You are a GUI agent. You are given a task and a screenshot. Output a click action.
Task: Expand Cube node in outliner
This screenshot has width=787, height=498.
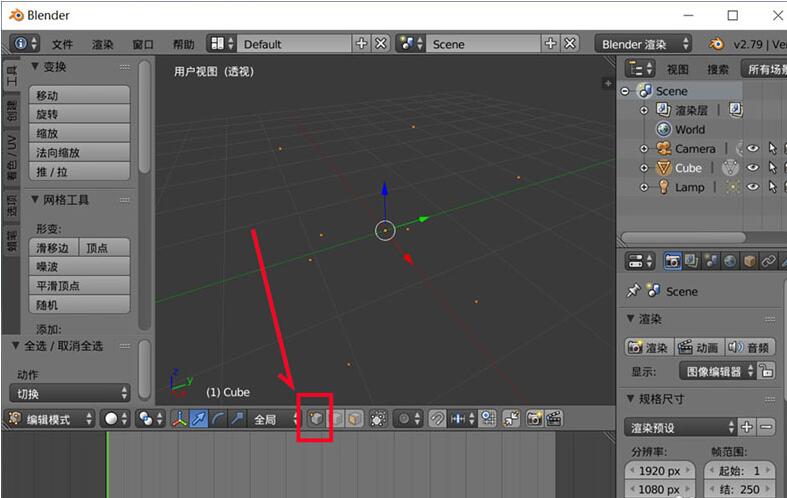644,168
